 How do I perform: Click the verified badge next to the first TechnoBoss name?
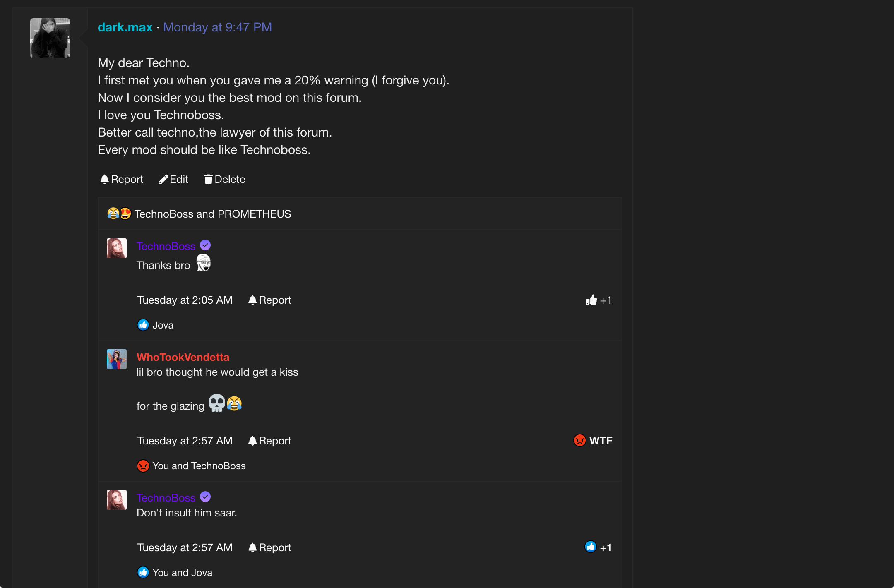pyautogui.click(x=205, y=245)
